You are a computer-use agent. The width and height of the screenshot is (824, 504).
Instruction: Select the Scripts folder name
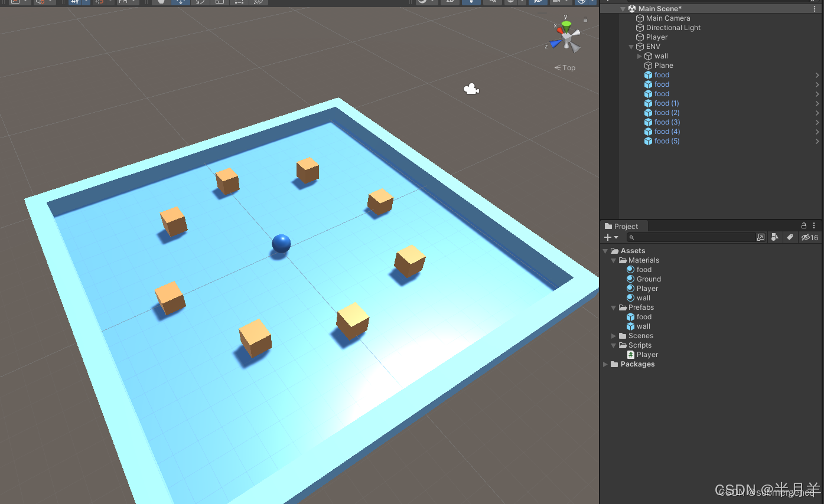tap(640, 345)
